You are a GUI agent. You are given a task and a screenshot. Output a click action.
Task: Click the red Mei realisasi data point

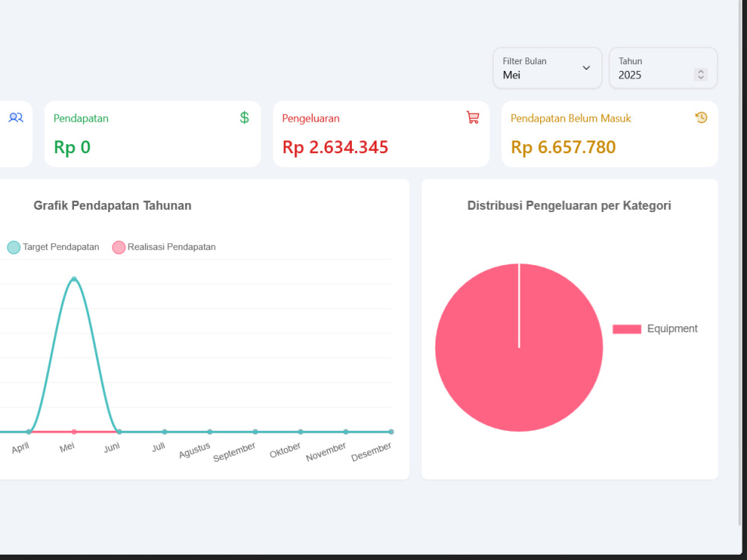(74, 432)
